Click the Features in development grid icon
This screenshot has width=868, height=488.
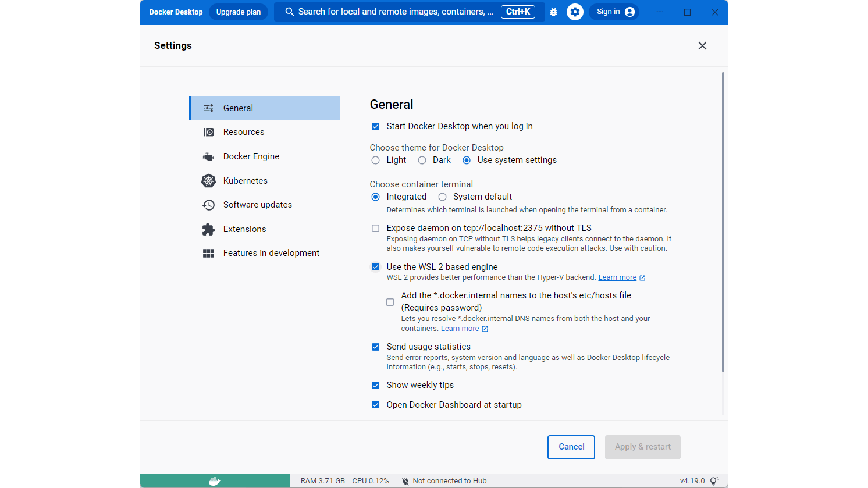tap(208, 252)
